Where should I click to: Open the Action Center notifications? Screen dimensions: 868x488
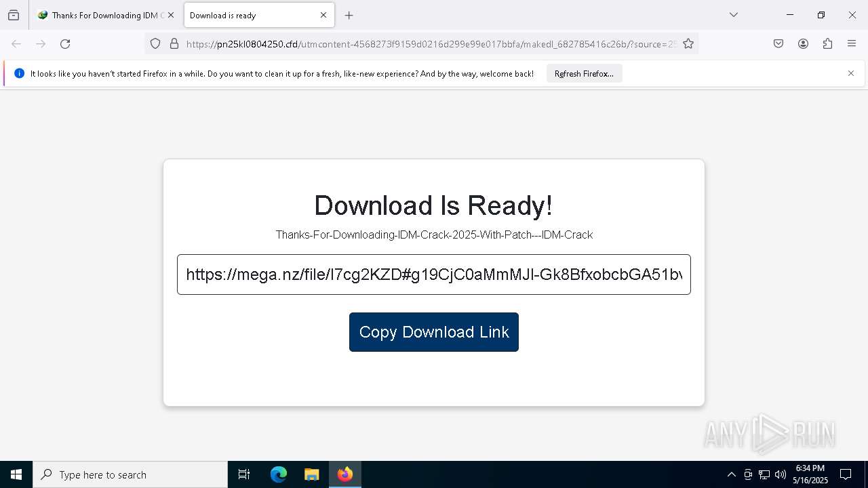pos(846,474)
